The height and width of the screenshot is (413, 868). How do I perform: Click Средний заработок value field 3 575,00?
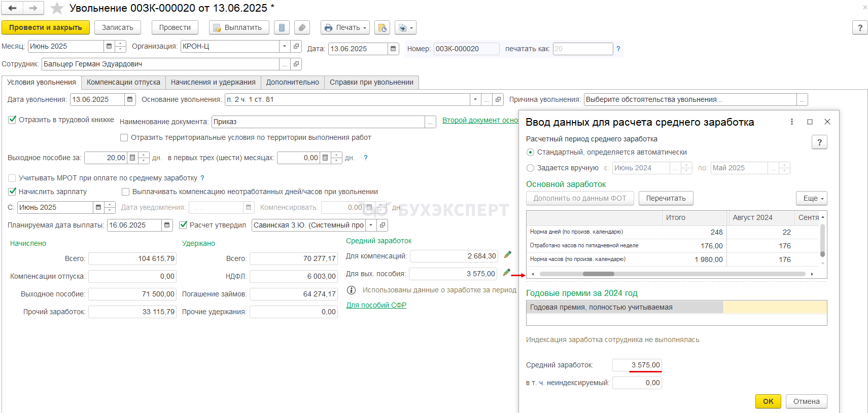tap(637, 365)
